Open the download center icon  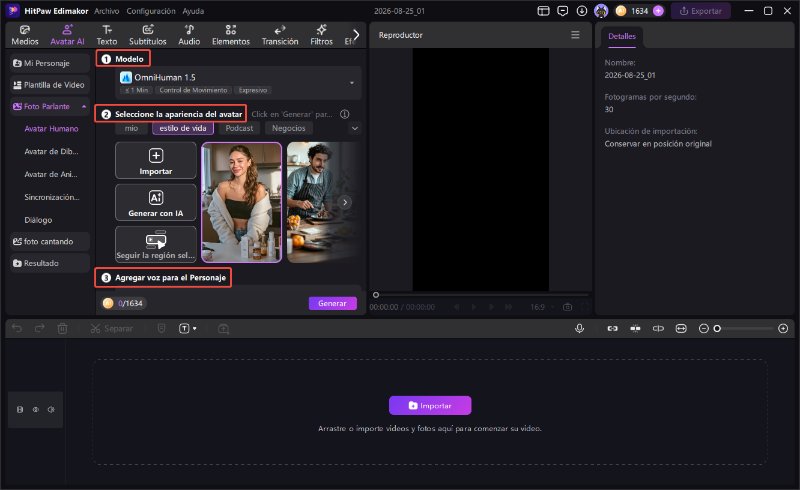pyautogui.click(x=582, y=11)
